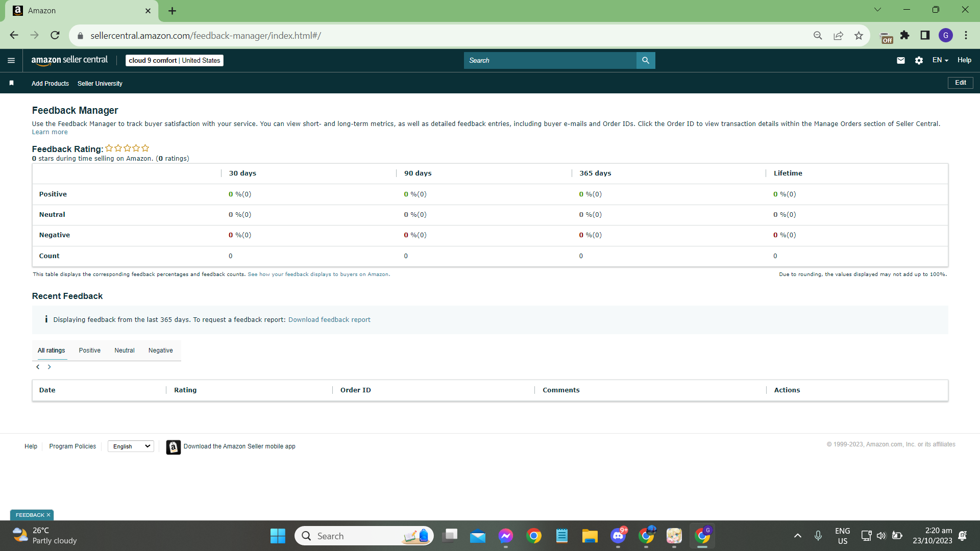Click Download feedback report link
Screen dimensions: 980x551
[329, 320]
